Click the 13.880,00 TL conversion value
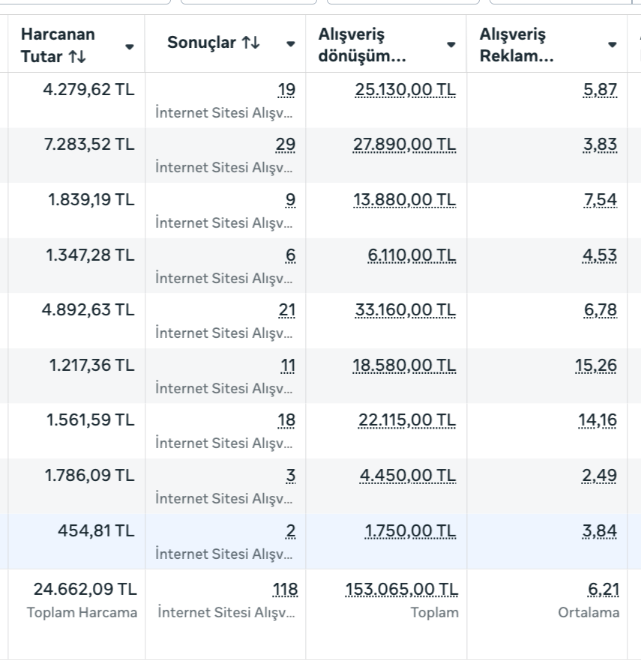The image size is (641, 672). pyautogui.click(x=404, y=200)
